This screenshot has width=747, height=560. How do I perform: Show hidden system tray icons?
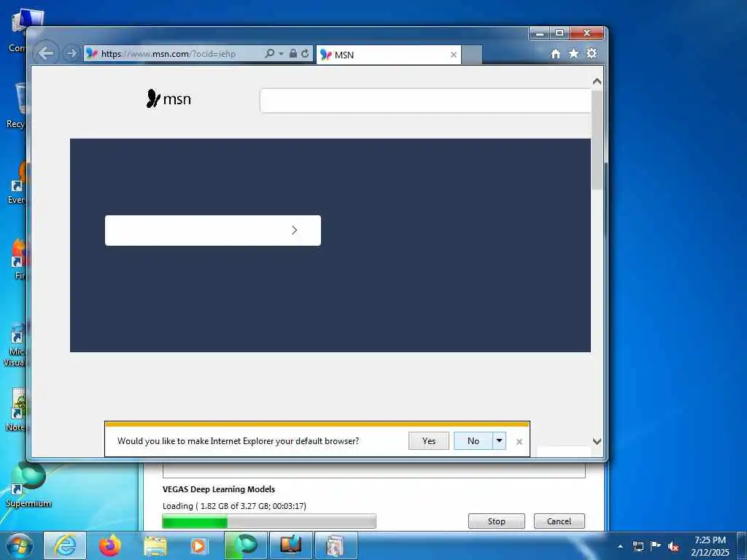(620, 546)
